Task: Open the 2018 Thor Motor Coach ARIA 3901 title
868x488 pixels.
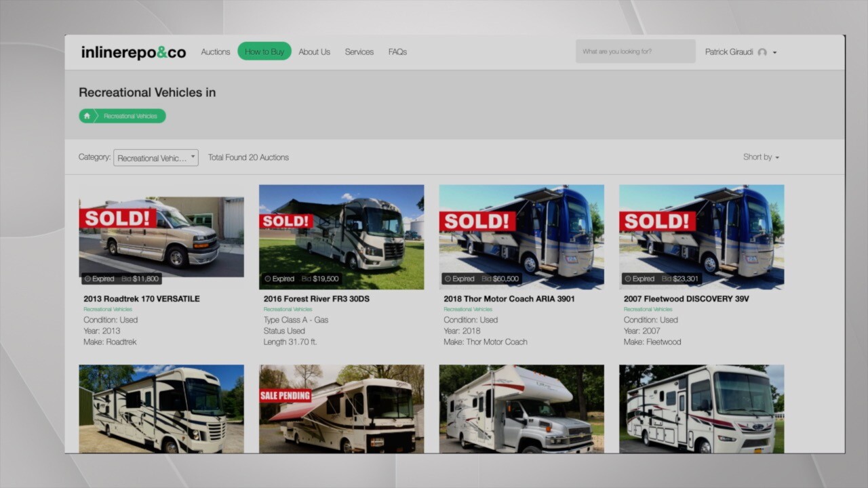Action: pos(509,299)
